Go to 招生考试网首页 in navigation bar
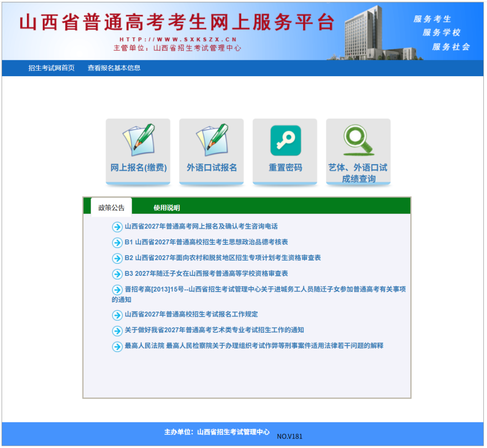This screenshot has height=448, width=487. (x=51, y=68)
